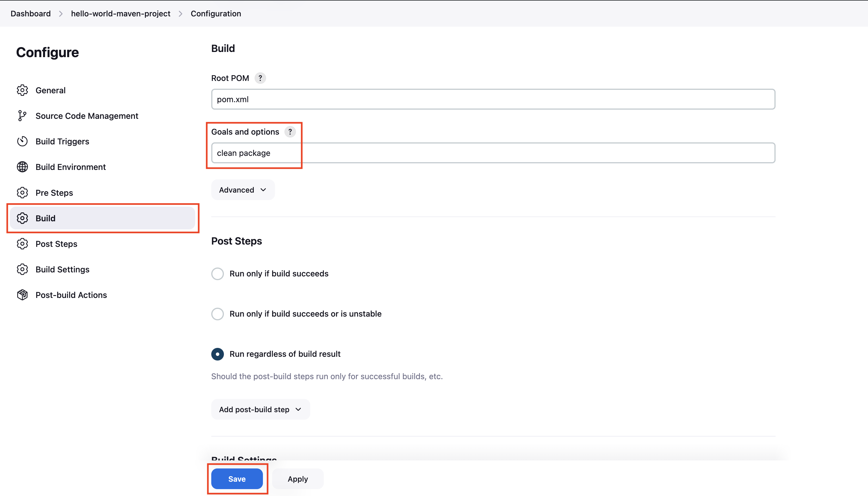Viewport: 868px width, 496px height.
Task: Click the Post-build Actions box icon
Action: (x=22, y=295)
